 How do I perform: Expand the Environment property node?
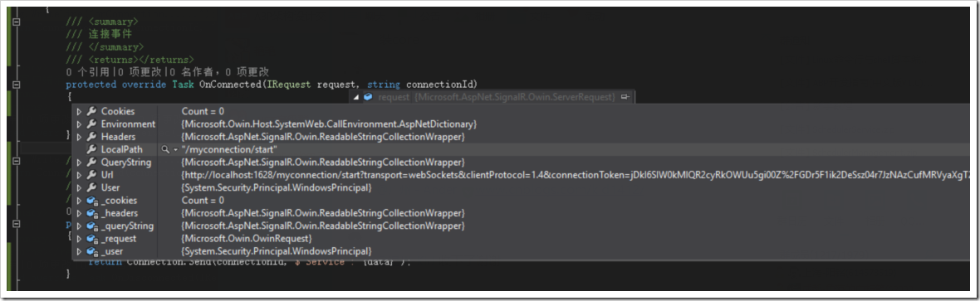[x=79, y=124]
